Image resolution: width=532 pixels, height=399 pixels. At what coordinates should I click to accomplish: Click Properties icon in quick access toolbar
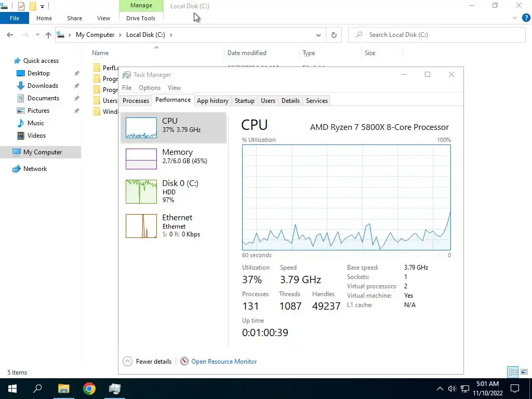[x=21, y=6]
